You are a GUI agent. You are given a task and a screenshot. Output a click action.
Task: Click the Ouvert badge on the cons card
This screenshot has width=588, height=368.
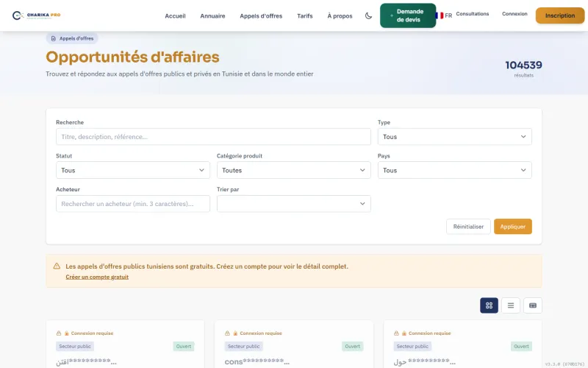(x=352, y=346)
